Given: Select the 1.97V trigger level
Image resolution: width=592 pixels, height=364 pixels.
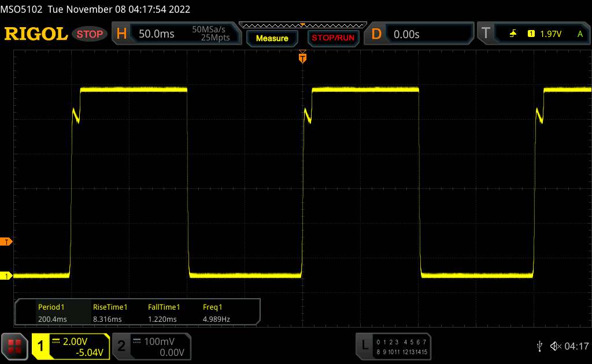Looking at the screenshot, I should coord(550,34).
